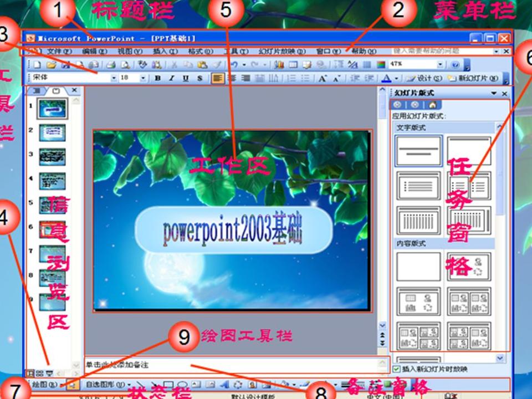The width and height of the screenshot is (532, 399).
Task: Click the Decrease Font Size icon
Action: [336, 78]
